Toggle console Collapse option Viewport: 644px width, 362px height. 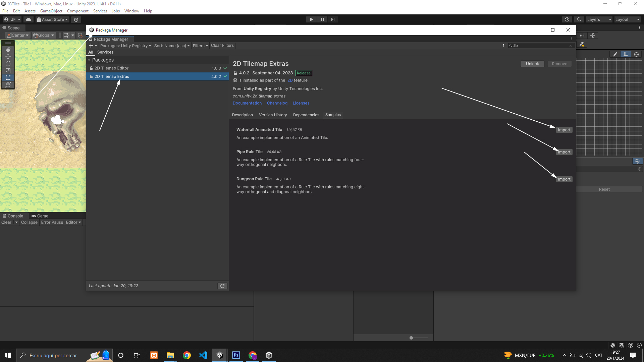(29, 222)
